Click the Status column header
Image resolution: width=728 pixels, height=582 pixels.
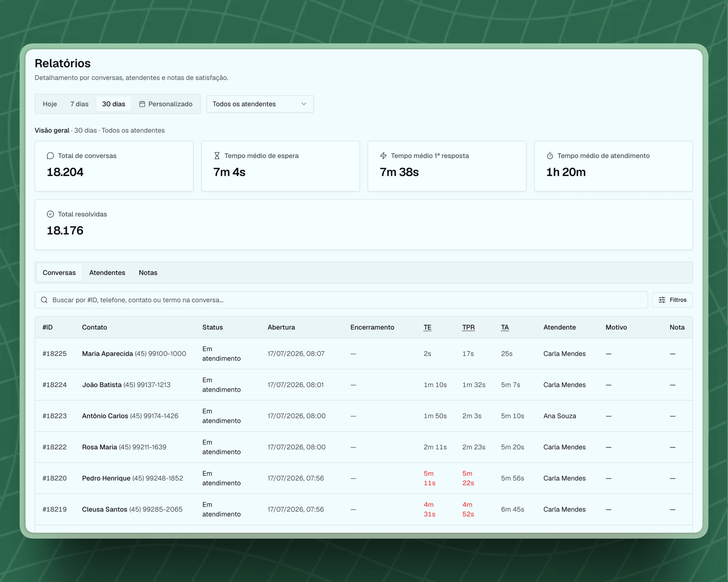pyautogui.click(x=212, y=327)
